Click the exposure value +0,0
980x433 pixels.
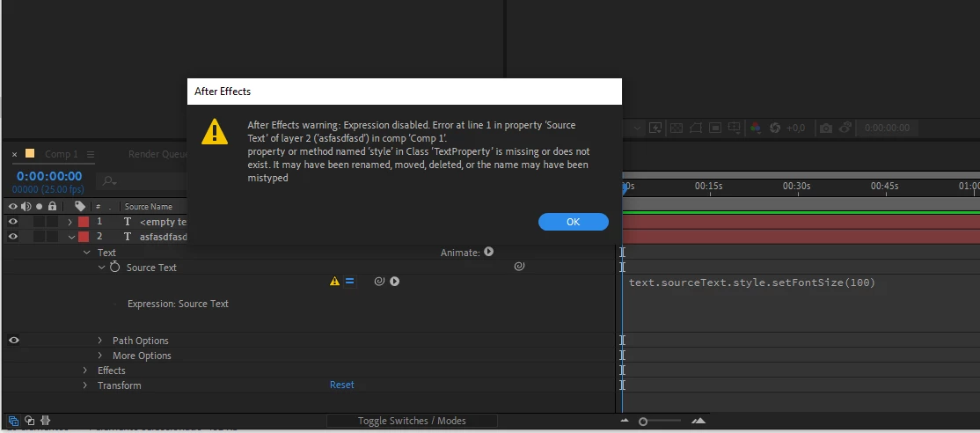coord(795,128)
